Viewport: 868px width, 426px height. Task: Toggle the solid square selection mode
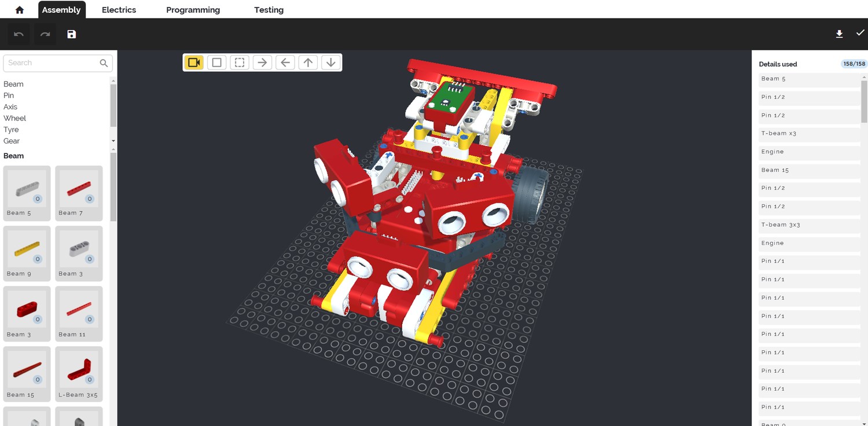(217, 63)
